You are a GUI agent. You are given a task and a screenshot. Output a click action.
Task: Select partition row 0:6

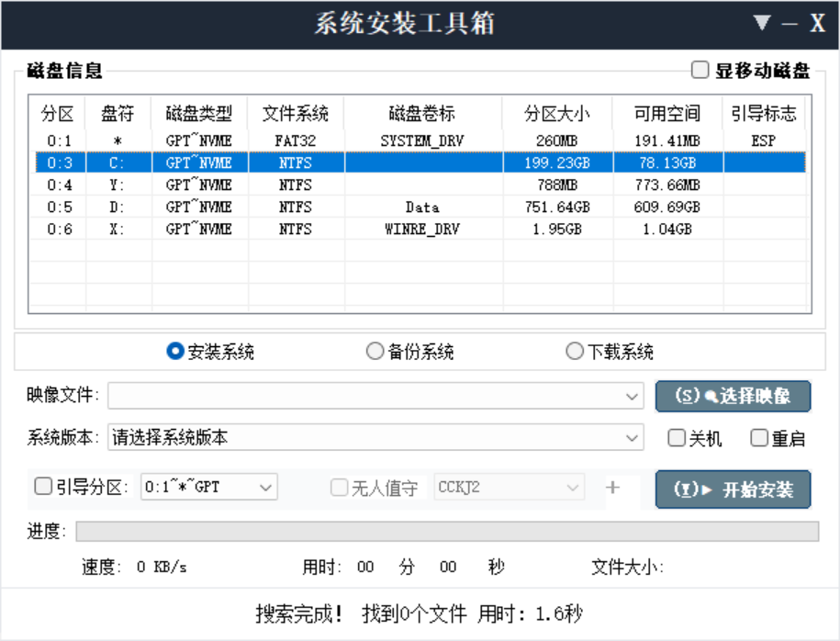pyautogui.click(x=420, y=229)
